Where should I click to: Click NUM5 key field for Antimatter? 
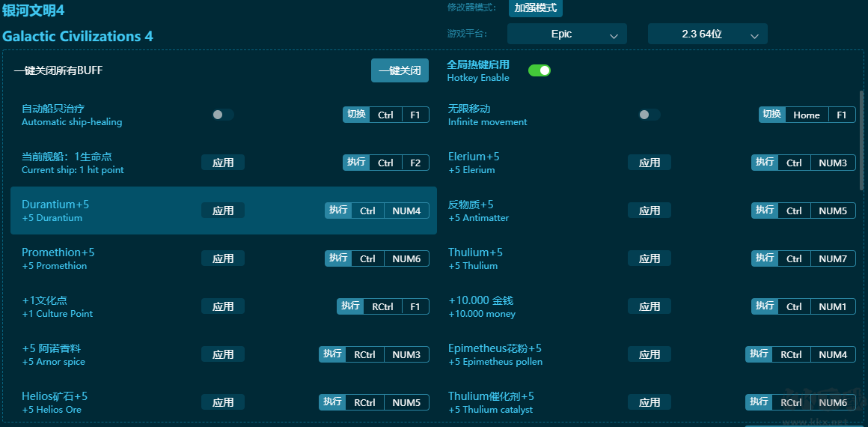[833, 211]
